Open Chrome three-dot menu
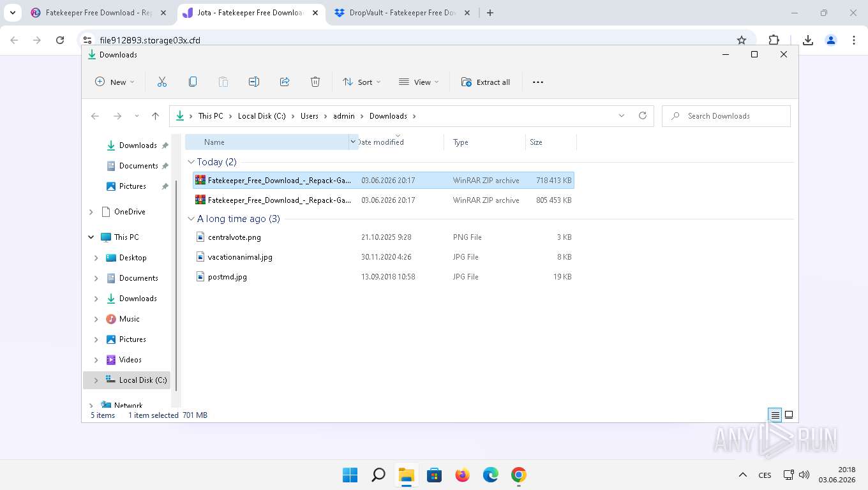This screenshot has width=868, height=490. pos(854,40)
